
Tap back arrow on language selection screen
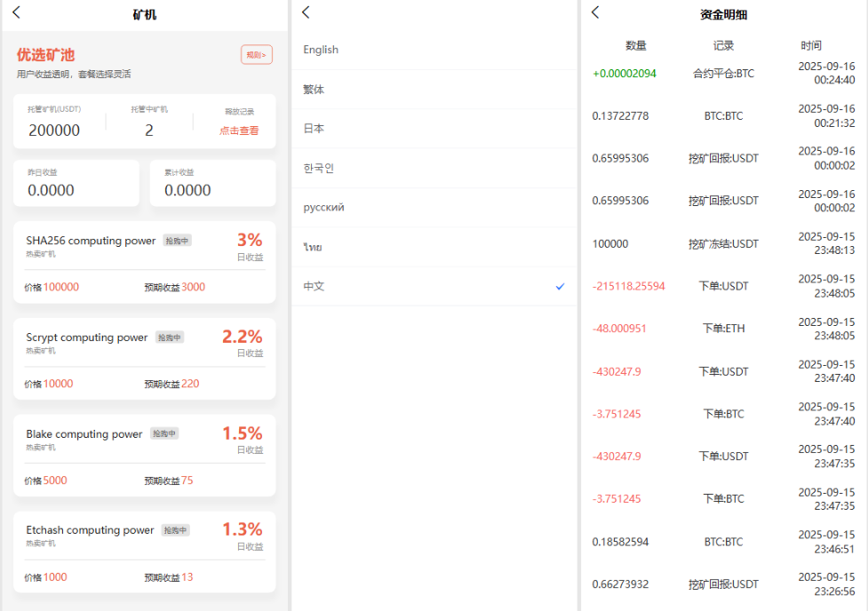pos(306,12)
